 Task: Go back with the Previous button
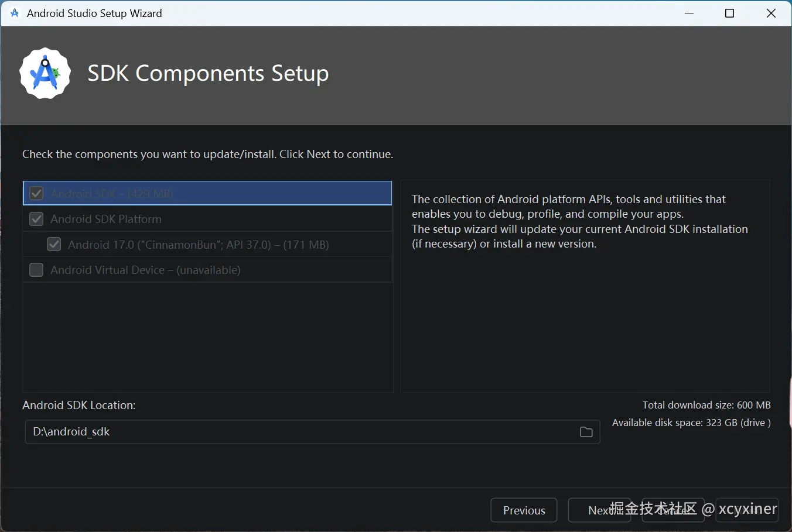tap(524, 510)
